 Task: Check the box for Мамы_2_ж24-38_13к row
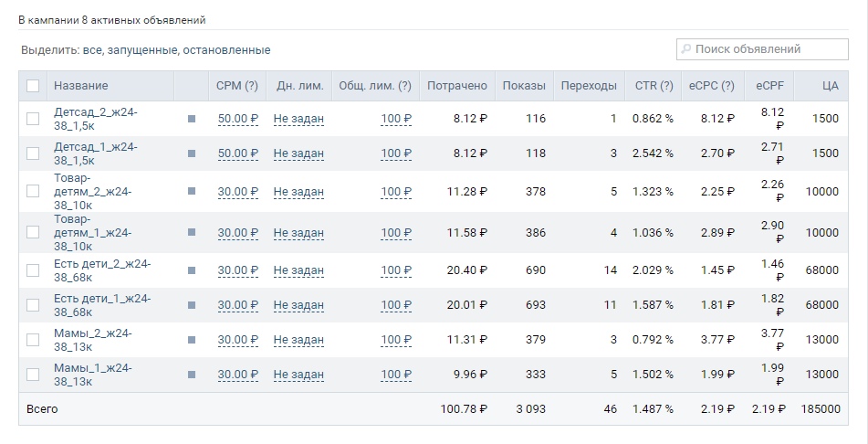click(x=33, y=340)
